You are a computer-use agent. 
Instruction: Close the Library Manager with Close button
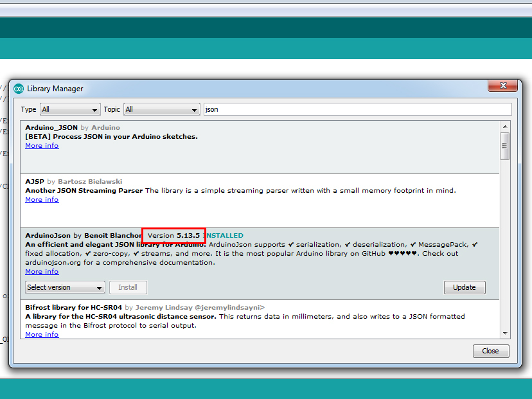pyautogui.click(x=491, y=351)
